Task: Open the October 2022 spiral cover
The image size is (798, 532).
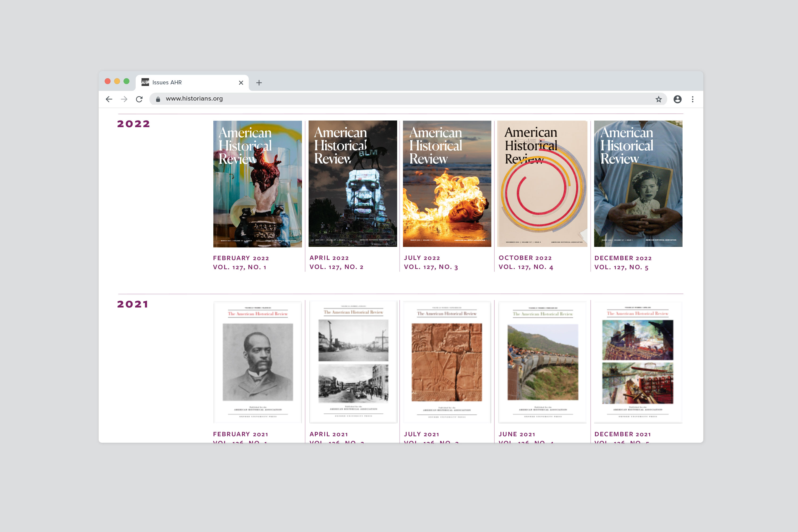Action: pos(542,184)
